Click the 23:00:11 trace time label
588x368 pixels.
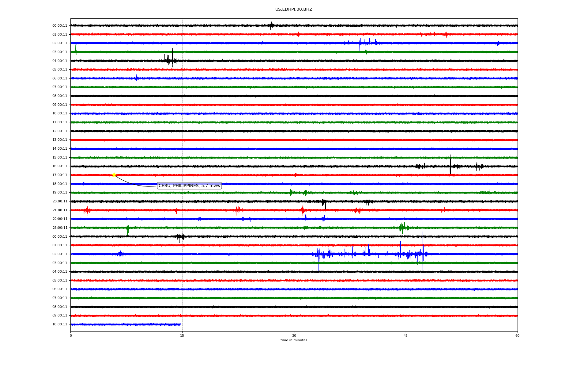click(60, 228)
